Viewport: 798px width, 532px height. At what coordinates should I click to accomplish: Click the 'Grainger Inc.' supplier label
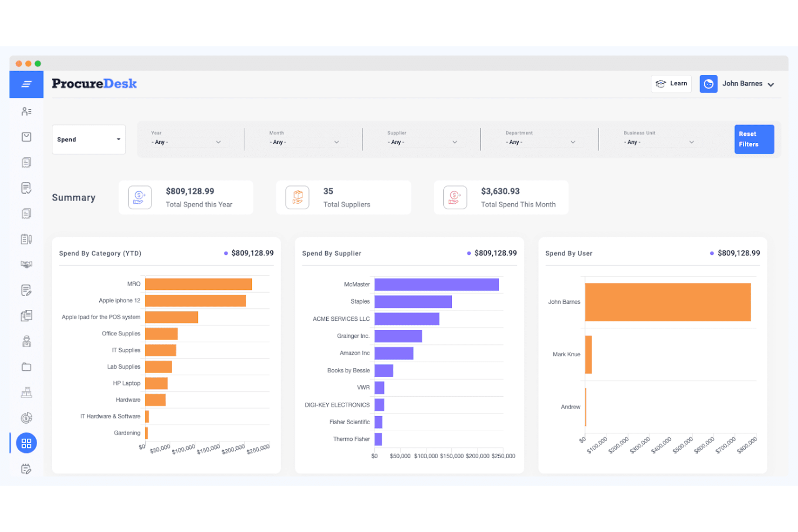[x=354, y=336]
